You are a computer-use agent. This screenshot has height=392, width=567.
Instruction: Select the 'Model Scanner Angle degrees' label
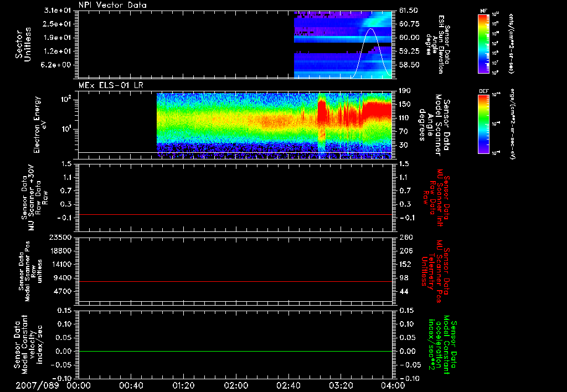[434, 125]
